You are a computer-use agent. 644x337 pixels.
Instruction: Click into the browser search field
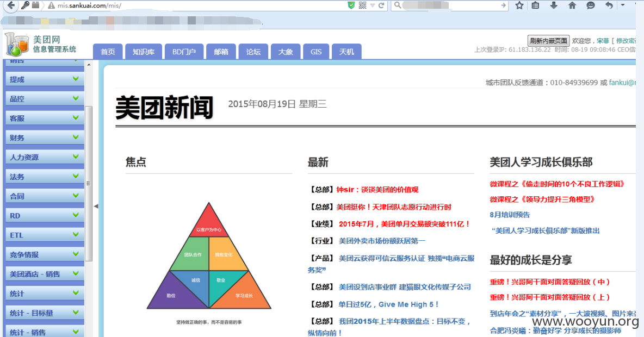coord(450,5)
